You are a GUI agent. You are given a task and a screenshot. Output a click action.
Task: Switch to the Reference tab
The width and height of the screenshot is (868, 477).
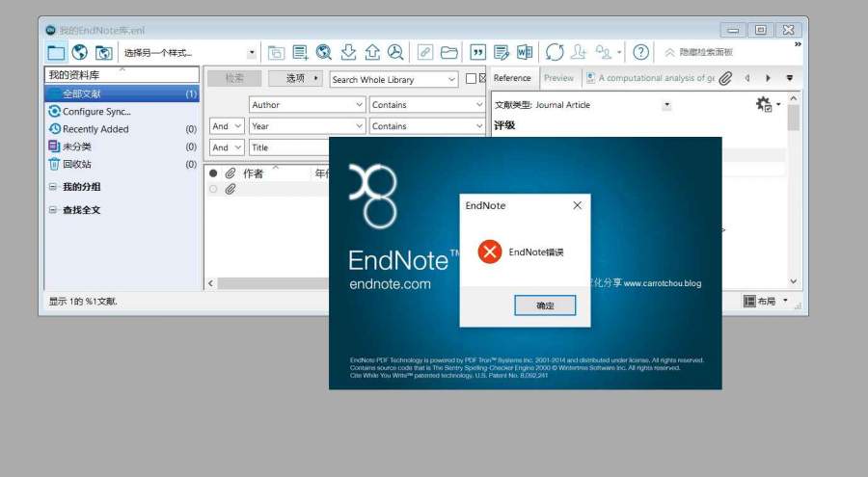(512, 78)
